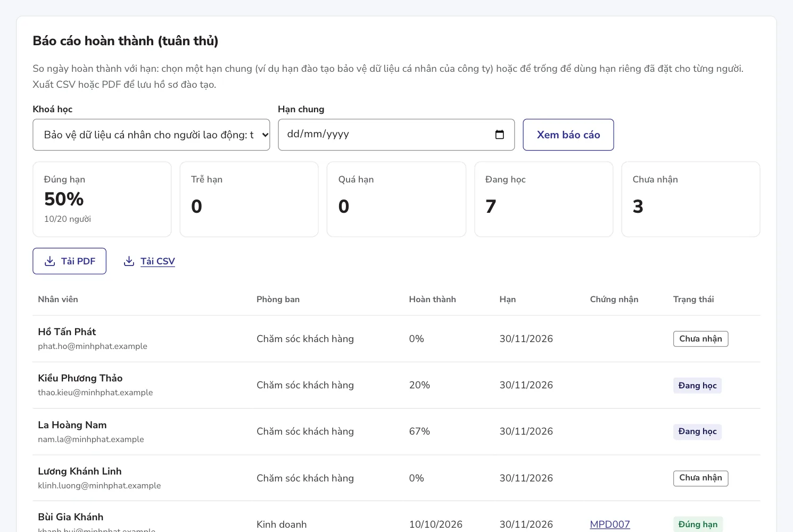
Task: Click Kiều Phương Thảo's Đang học badge
Action: 697,385
